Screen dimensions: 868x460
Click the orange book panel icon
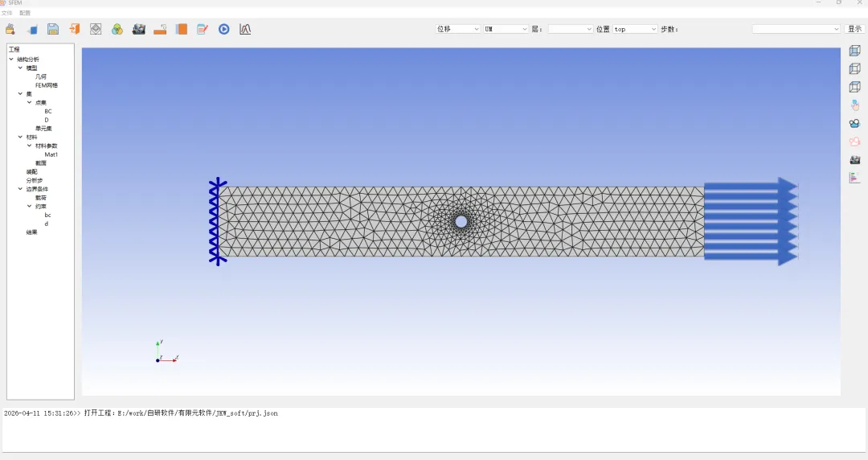point(181,30)
